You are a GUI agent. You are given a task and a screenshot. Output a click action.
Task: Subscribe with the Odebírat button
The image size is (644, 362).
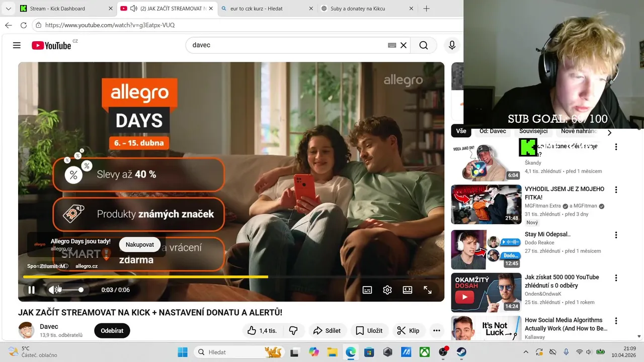pos(112,330)
